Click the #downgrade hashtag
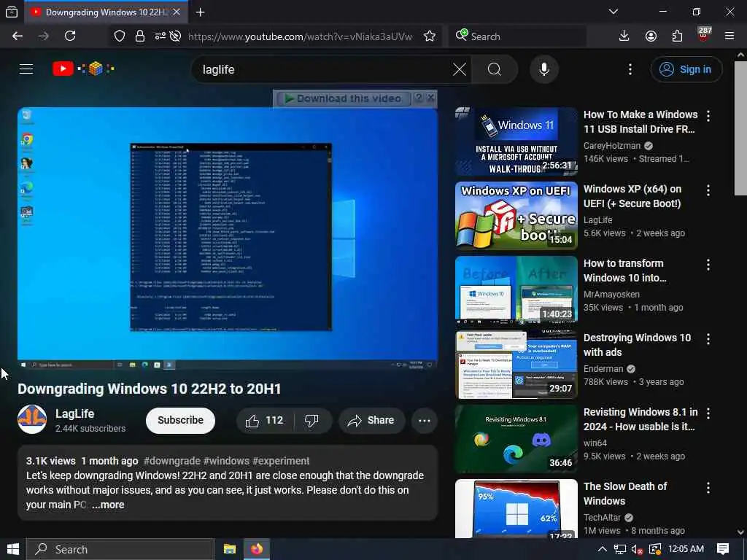Screen dimensions: 747x560 pyautogui.click(x=172, y=461)
